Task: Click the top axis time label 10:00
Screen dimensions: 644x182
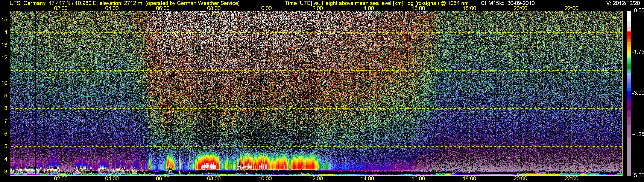Action: tap(265, 8)
